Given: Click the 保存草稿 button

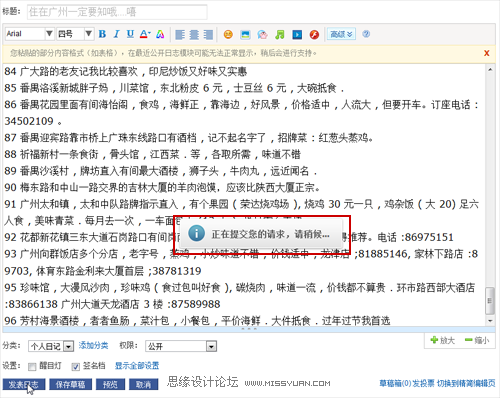Looking at the screenshot, I should click(x=70, y=384).
